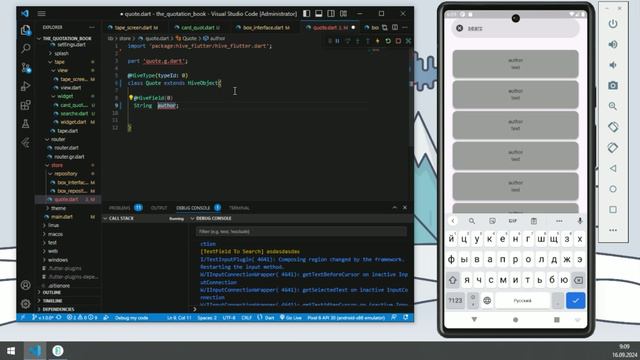Click the emulator zoom icon
Viewport: 640px width, 360px height.
pyautogui.click(x=613, y=106)
